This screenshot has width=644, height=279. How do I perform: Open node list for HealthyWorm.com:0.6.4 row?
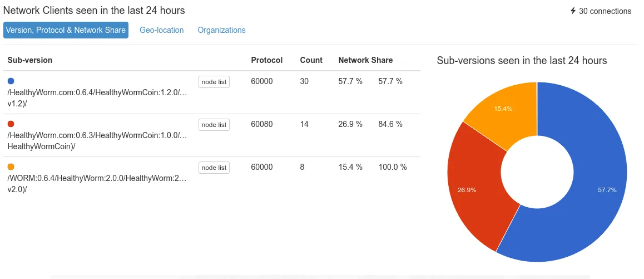[x=214, y=82]
